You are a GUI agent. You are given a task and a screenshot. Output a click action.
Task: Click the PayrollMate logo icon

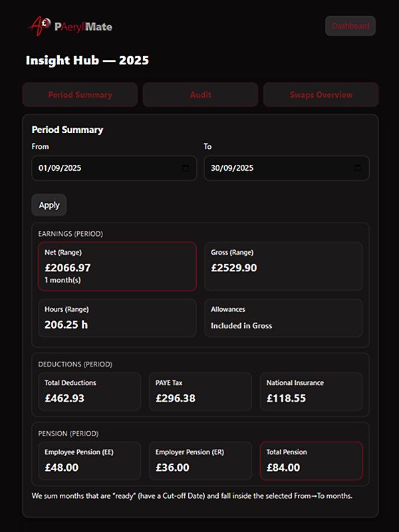point(40,25)
